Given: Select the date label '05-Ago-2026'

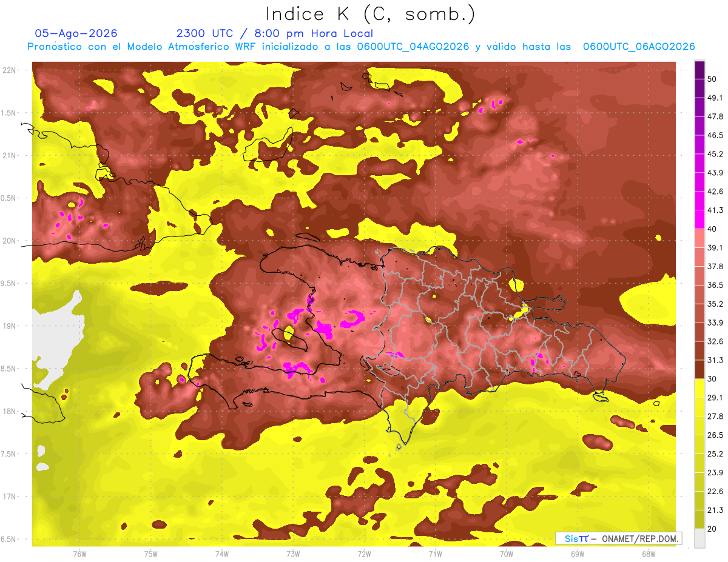Looking at the screenshot, I should (76, 33).
